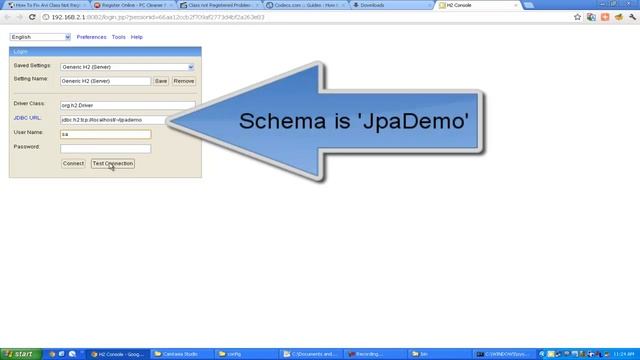Screen dimensions: 640x360
Task: Click the browser back arrow
Action: pyautogui.click(x=7, y=17)
